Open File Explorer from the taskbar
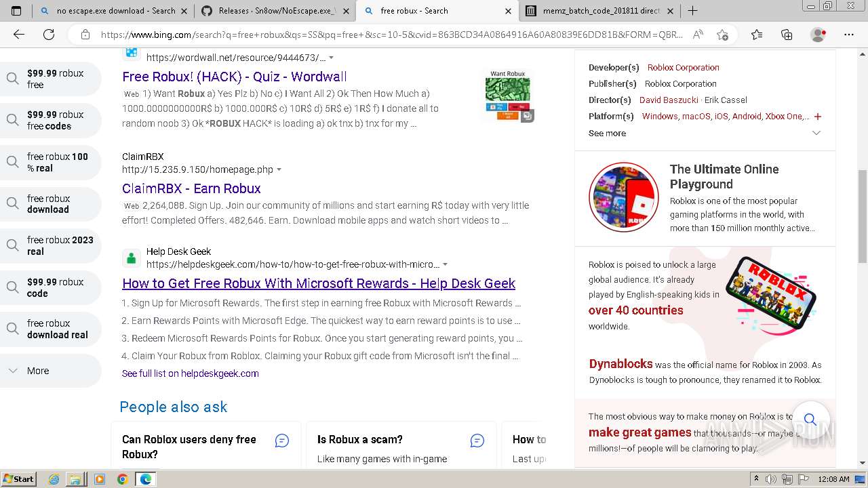868x488 pixels. (x=77, y=479)
